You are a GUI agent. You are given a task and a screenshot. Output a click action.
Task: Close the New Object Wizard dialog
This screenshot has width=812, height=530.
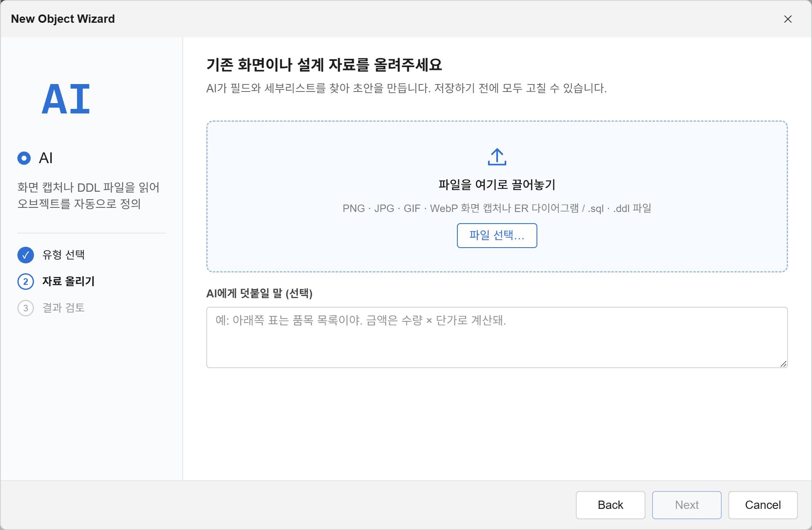click(788, 19)
